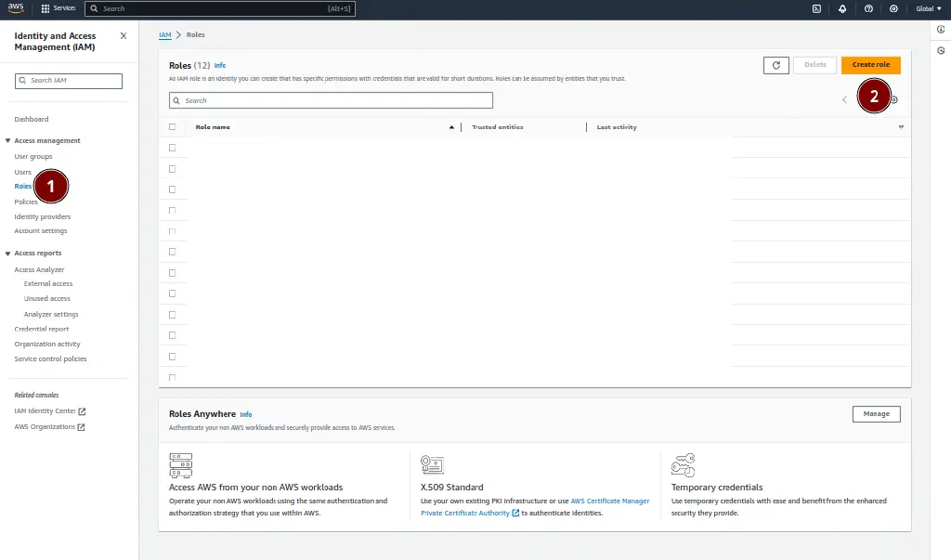The height and width of the screenshot is (560, 951).
Task: Click Trusted entities column header
Action: (498, 127)
